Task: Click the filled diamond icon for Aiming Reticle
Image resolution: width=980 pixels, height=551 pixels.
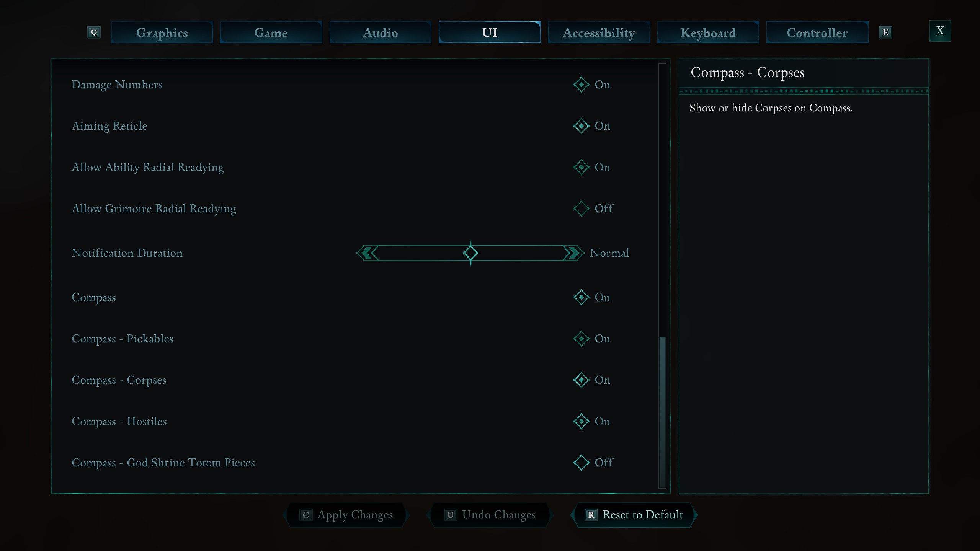Action: coord(580,126)
